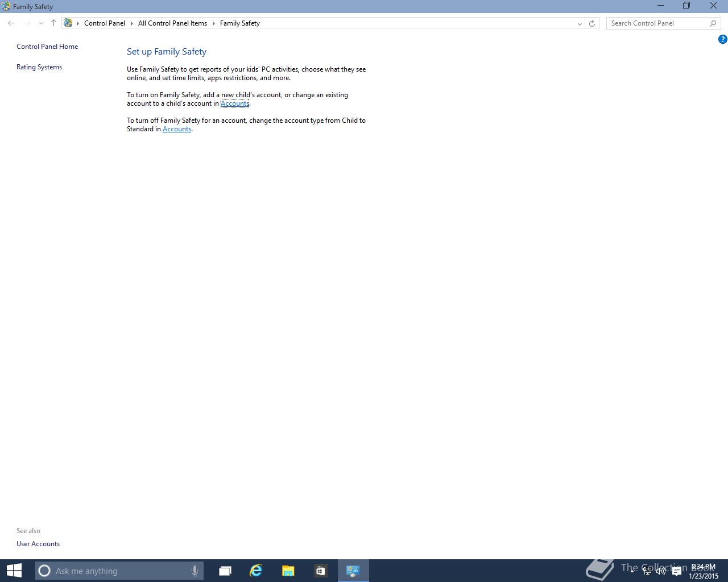Open Accounts link to turn on Family Safety
Viewport: 728px width, 582px height.
click(235, 103)
